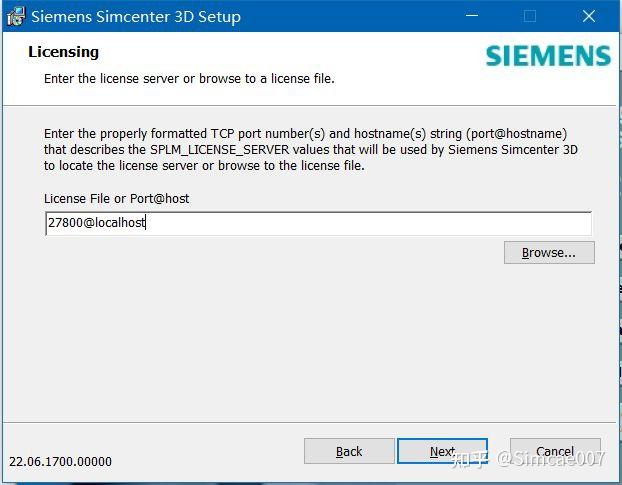The width and height of the screenshot is (622, 485).
Task: Click the installer icon in title bar
Action: click(x=16, y=17)
